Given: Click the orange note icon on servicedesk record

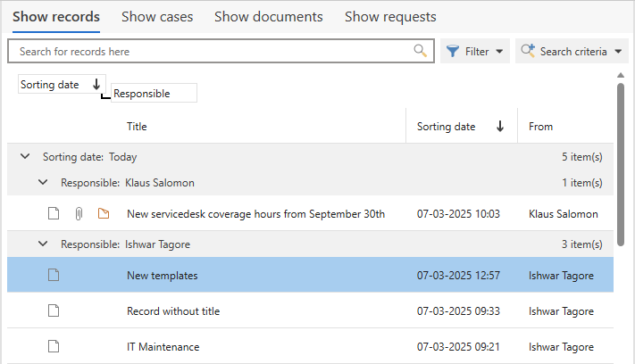Looking at the screenshot, I should coord(104,214).
